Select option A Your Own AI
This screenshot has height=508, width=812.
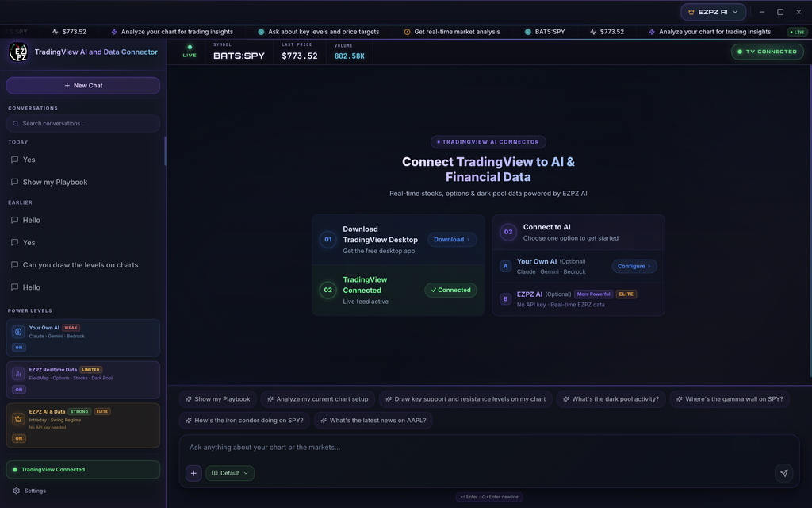(578, 267)
